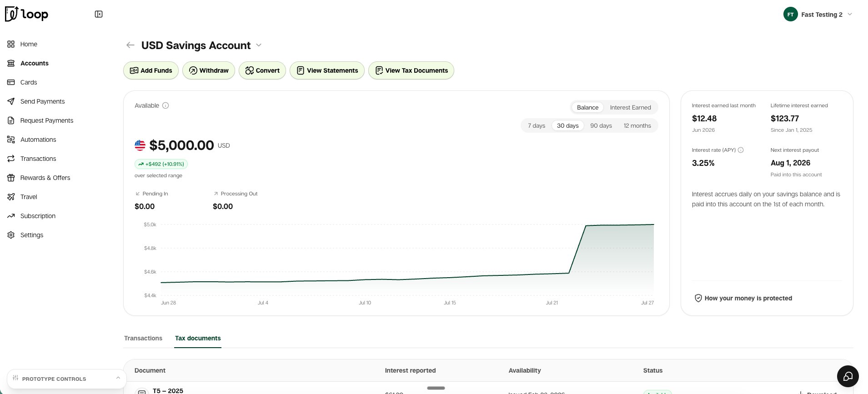Click the Pending In $0.00 amount
This screenshot has height=394, width=868.
point(145,206)
